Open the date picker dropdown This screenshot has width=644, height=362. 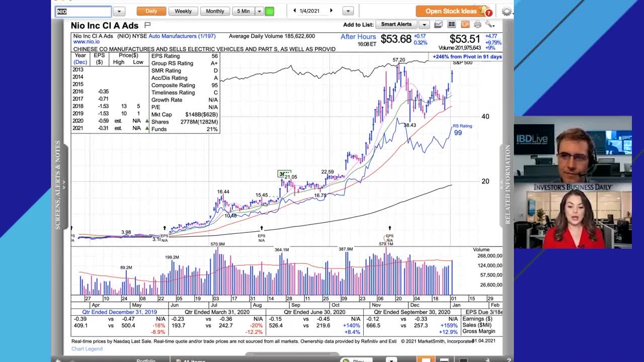coord(348,11)
